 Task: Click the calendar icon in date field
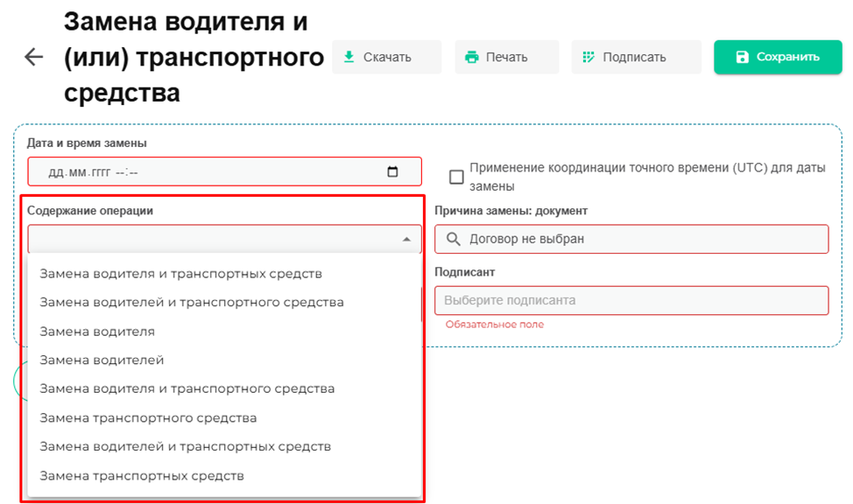click(x=392, y=171)
